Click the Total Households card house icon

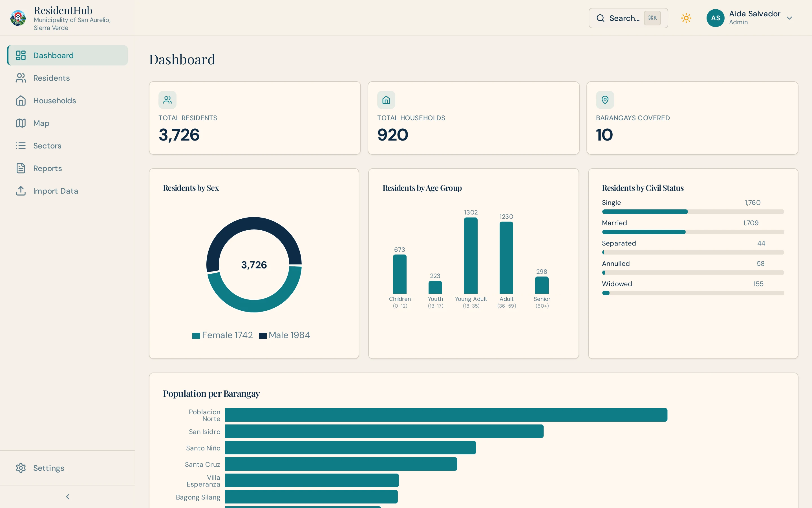(x=386, y=100)
